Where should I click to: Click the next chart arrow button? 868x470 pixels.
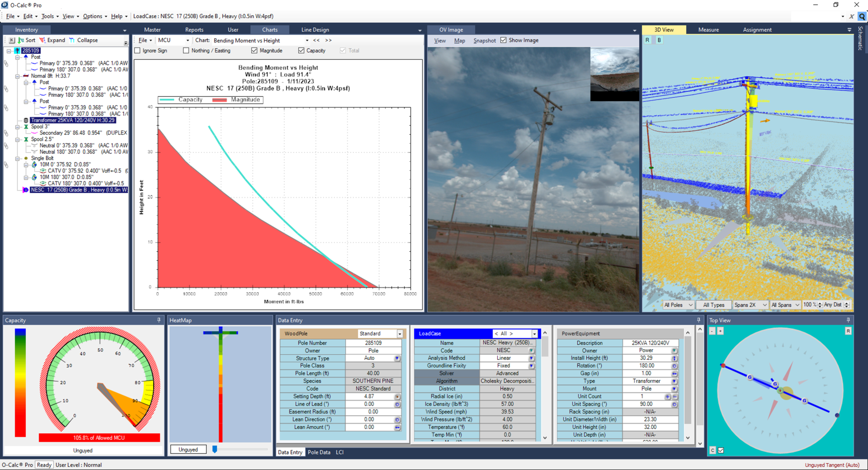tap(329, 40)
